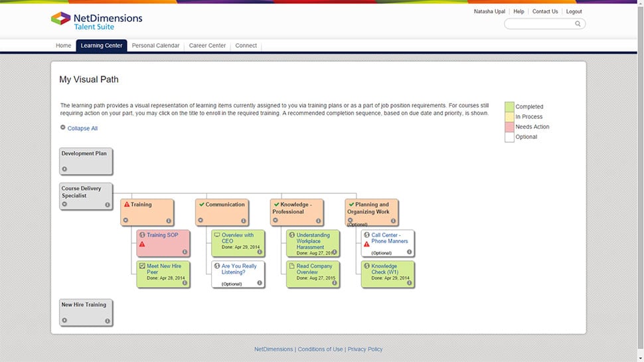Collapse the Course Delivery Specialist box
Image resolution: width=644 pixels, height=362 pixels.
pyautogui.click(x=64, y=204)
